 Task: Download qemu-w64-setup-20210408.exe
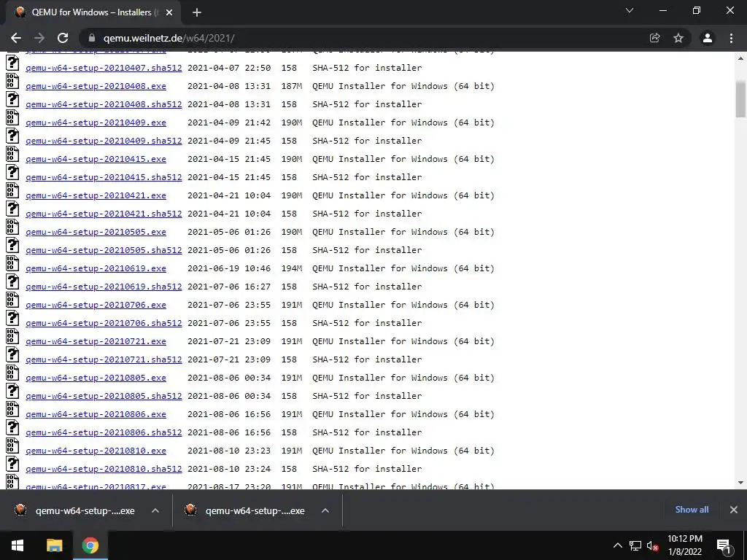click(96, 86)
